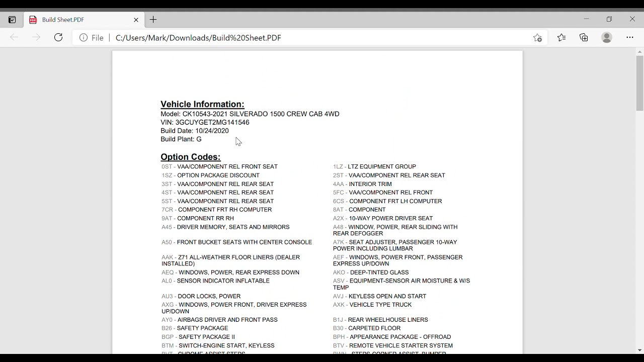Click 1SZ OPTION PACKAGE DISCOUNT entry
The height and width of the screenshot is (362, 644).
210,175
